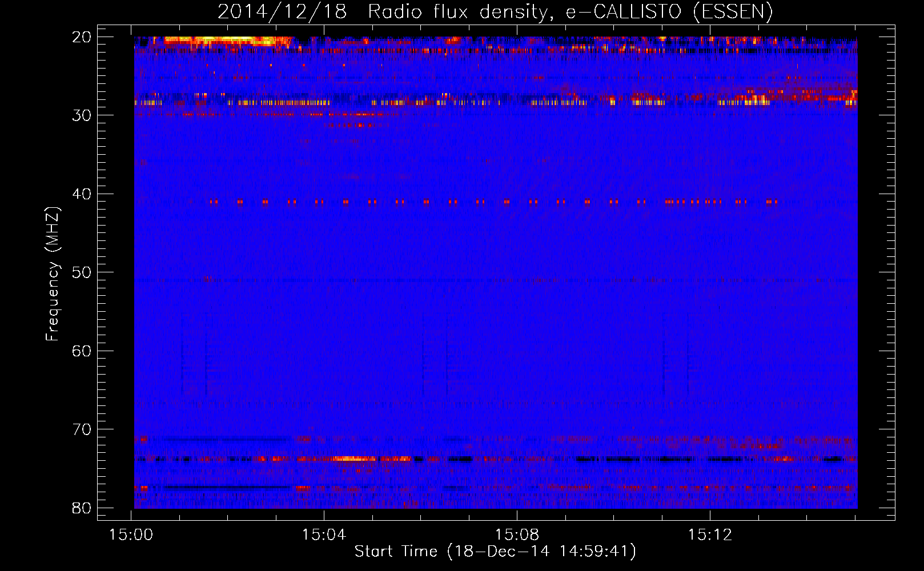The width and height of the screenshot is (924, 571).
Task: Click the 50 frequency tick label
Action: point(82,272)
